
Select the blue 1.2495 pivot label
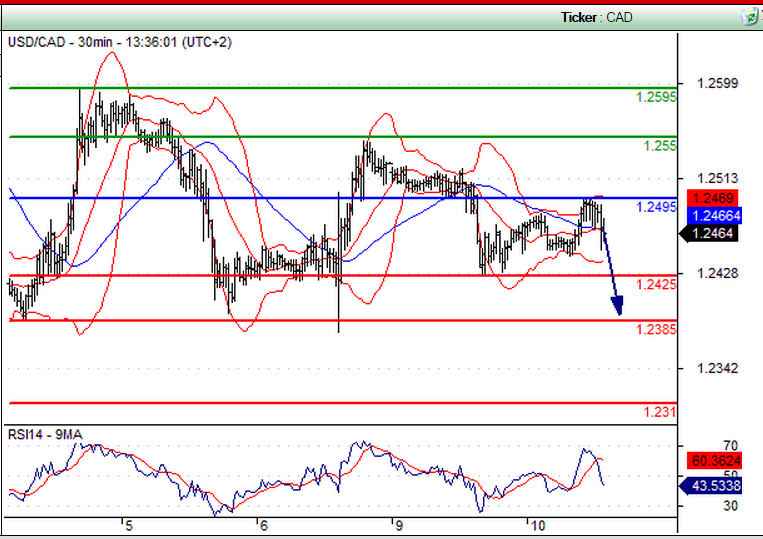click(656, 207)
